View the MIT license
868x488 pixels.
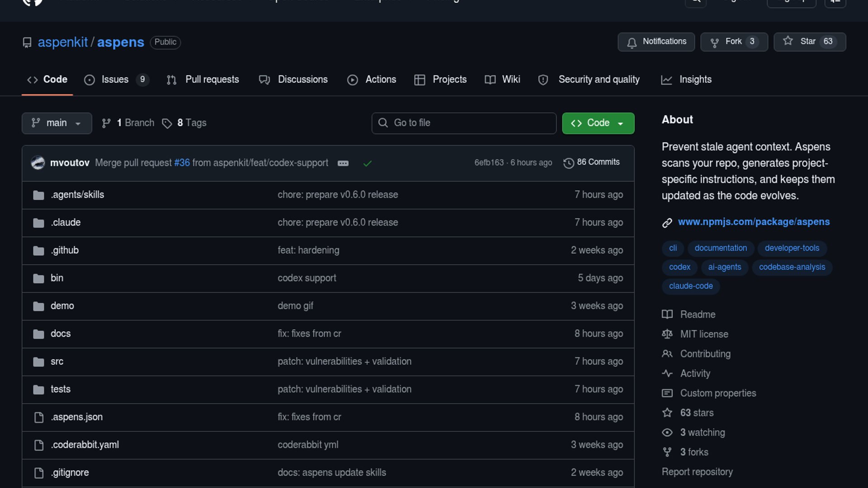click(x=704, y=334)
